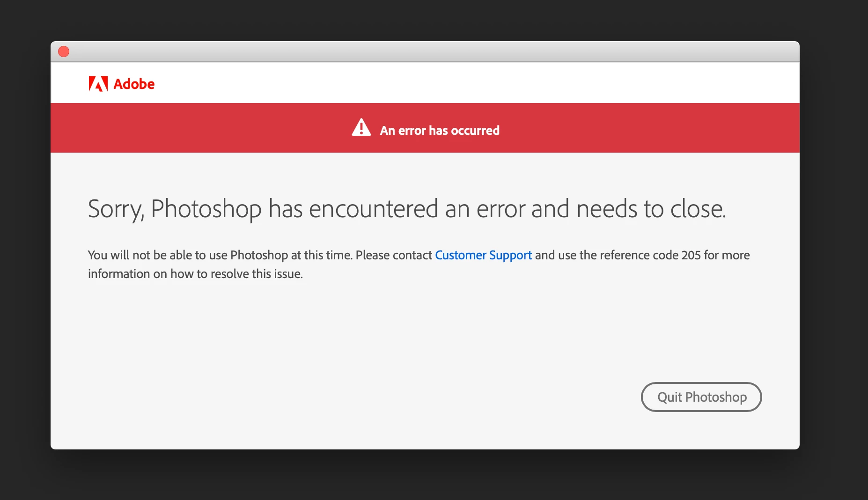This screenshot has height=500, width=868.
Task: Select the 'An error has occurred' banner text
Action: pyautogui.click(x=440, y=131)
